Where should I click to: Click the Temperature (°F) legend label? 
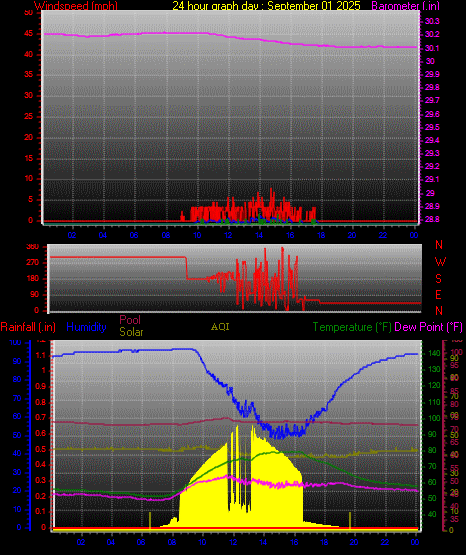[352, 327]
